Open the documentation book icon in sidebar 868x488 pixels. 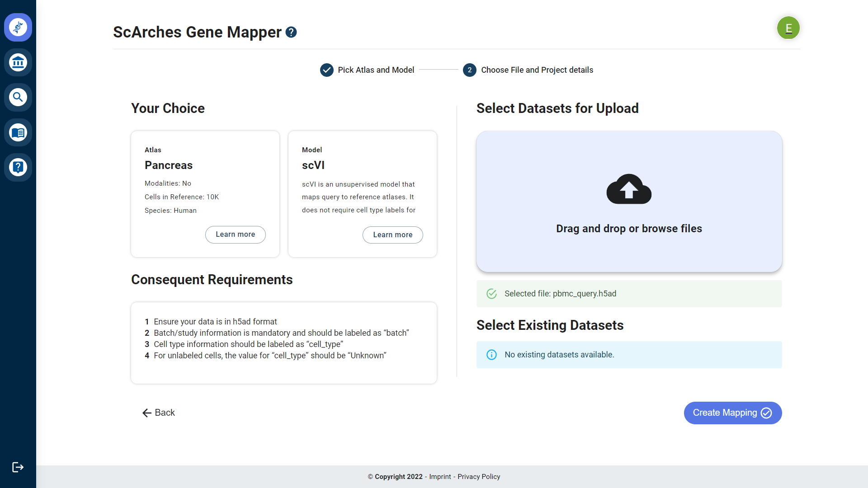click(18, 132)
